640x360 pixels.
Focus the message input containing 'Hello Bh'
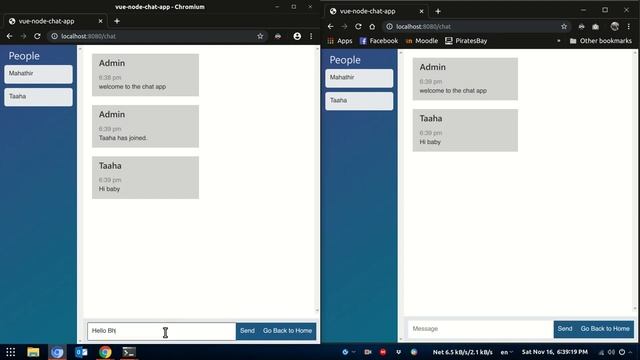[x=161, y=331]
